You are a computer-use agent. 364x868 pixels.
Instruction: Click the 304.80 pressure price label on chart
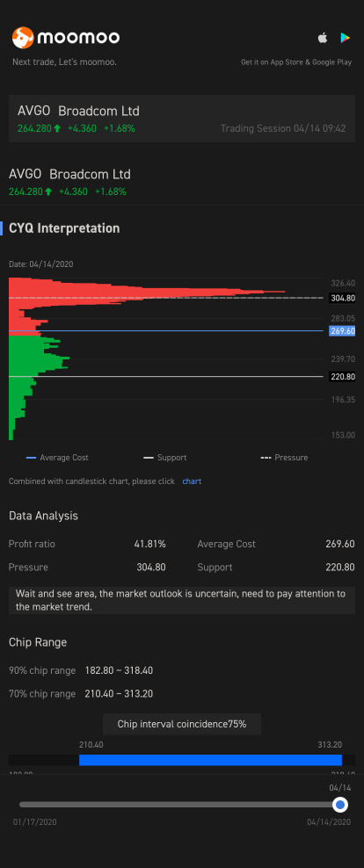click(x=342, y=298)
